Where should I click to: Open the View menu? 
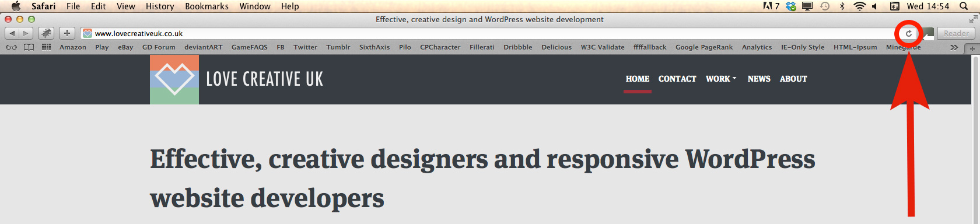125,6
